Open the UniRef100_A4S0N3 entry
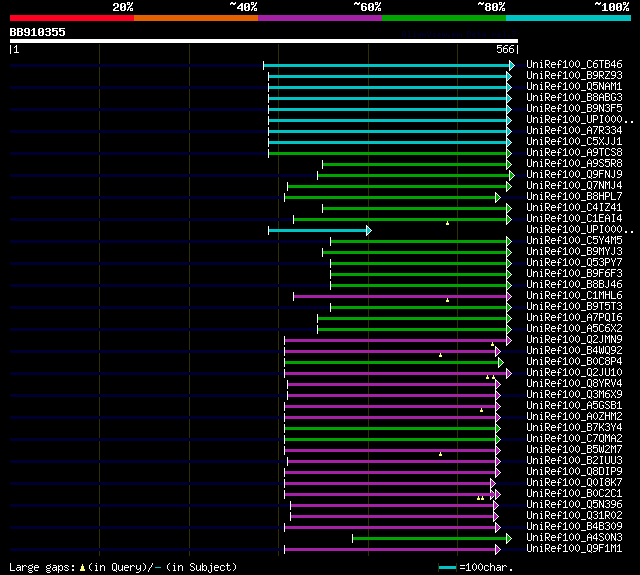The width and height of the screenshot is (640, 575). (574, 538)
